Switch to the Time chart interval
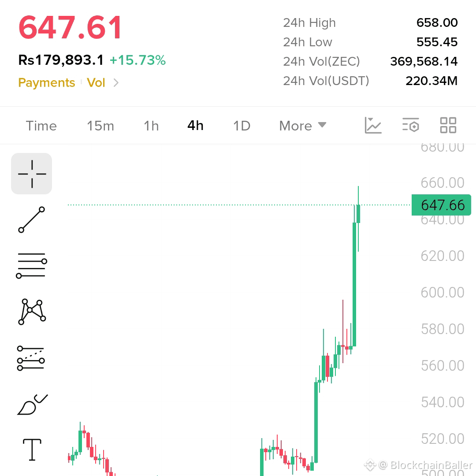Image resolution: width=476 pixels, height=476 pixels. 41,126
